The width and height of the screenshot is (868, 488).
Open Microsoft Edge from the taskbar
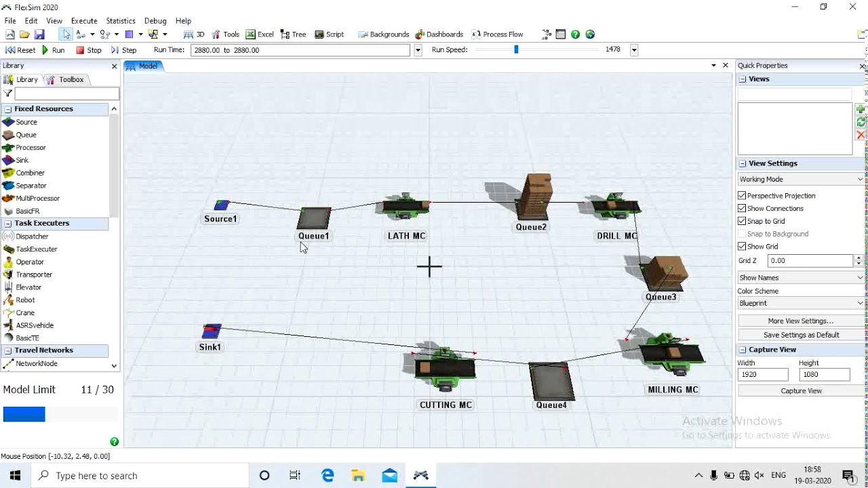click(328, 476)
